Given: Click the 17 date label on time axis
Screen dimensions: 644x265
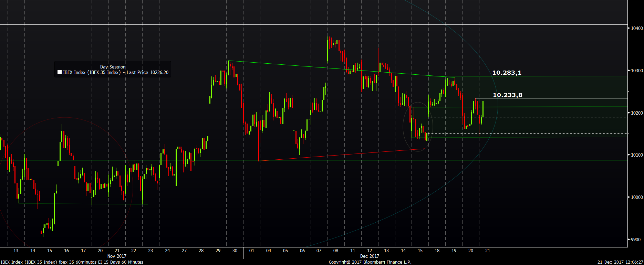Looking at the screenshot, I should click(x=83, y=251).
